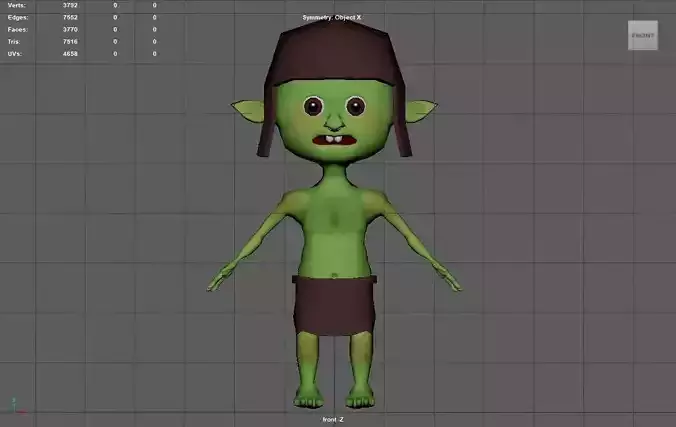Click the total count value beside Faces

tap(70, 30)
